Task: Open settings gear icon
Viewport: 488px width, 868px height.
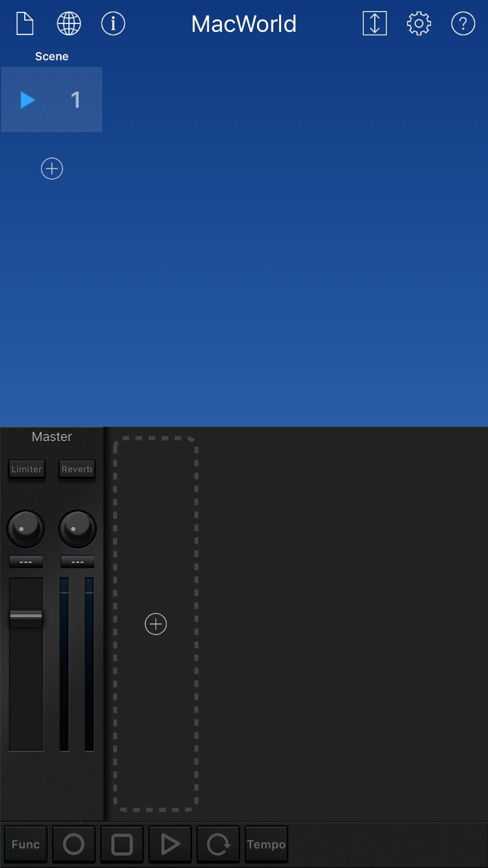Action: point(419,23)
